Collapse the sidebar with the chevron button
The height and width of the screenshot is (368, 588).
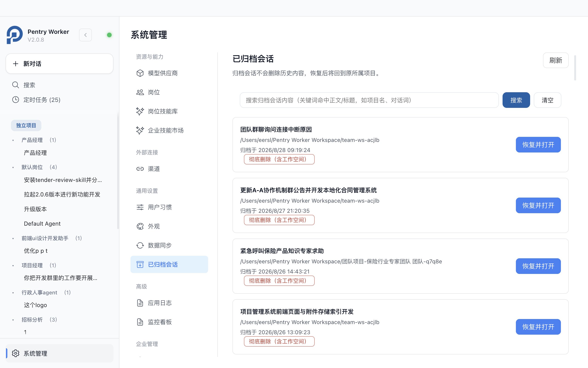[85, 35]
